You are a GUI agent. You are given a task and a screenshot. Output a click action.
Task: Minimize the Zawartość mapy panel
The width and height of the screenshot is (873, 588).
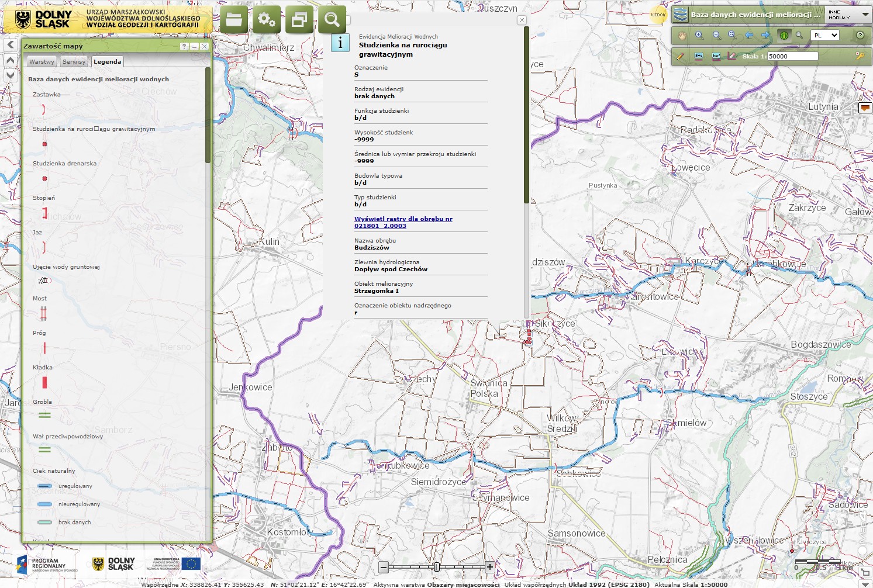click(x=194, y=46)
